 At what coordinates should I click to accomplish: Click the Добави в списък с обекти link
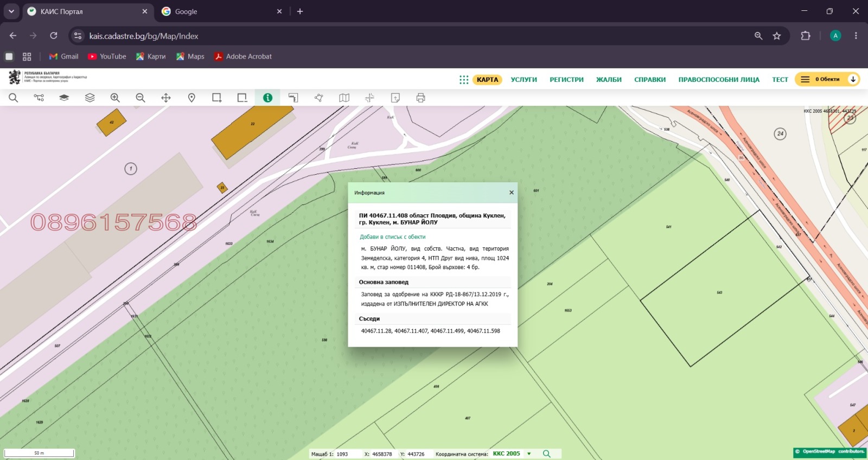coord(393,237)
